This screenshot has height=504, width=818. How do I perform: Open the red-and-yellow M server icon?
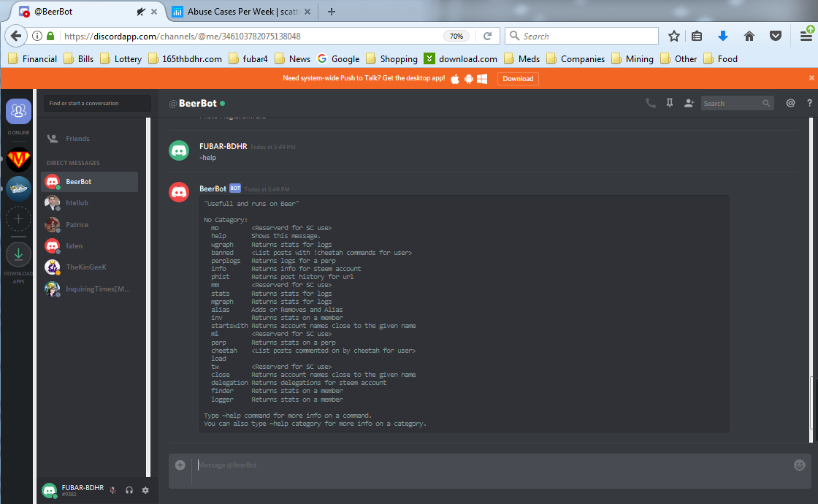[x=18, y=159]
